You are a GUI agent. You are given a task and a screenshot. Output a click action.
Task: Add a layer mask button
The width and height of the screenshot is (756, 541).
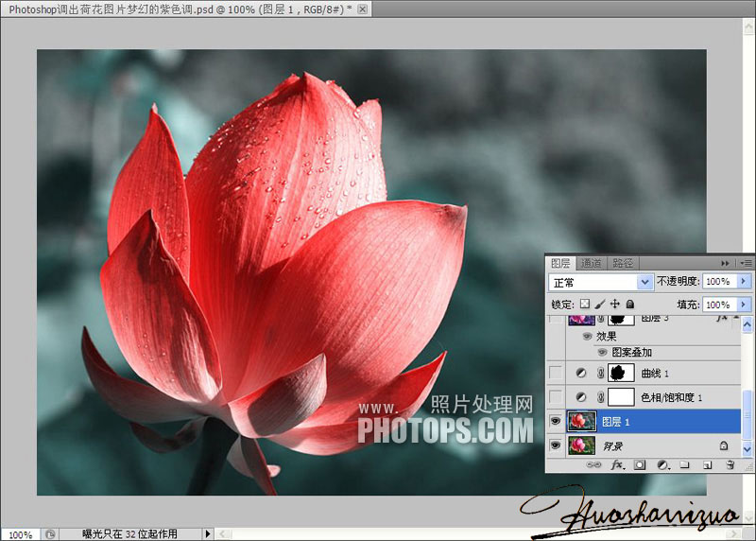coord(640,464)
